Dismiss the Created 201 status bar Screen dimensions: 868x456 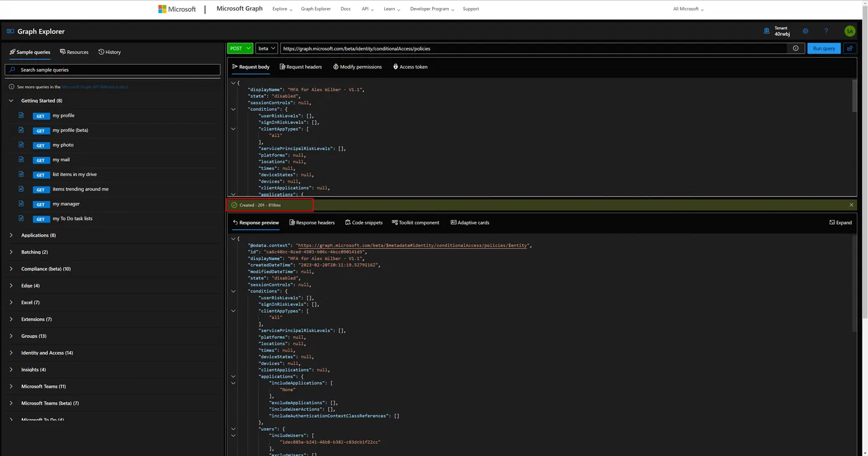point(851,205)
